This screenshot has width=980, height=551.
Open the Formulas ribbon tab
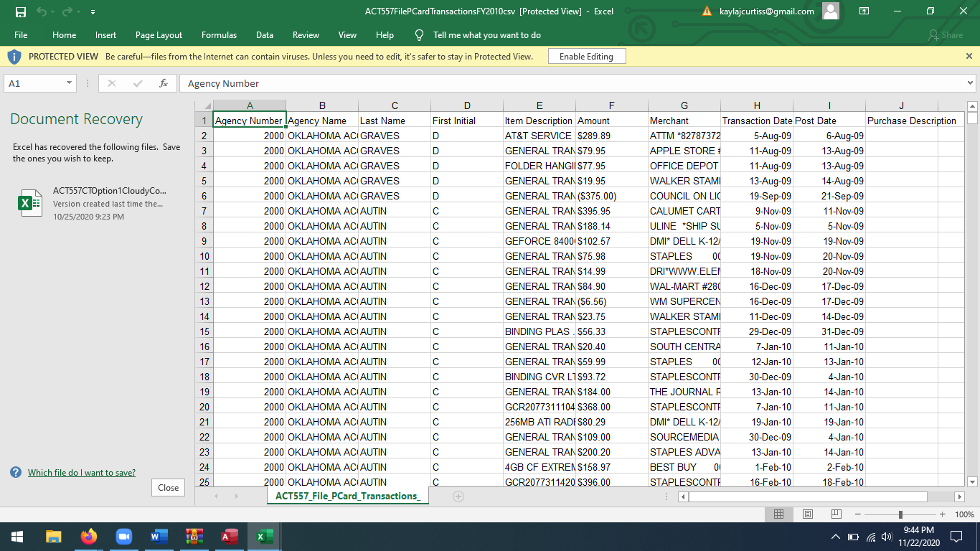[x=219, y=35]
